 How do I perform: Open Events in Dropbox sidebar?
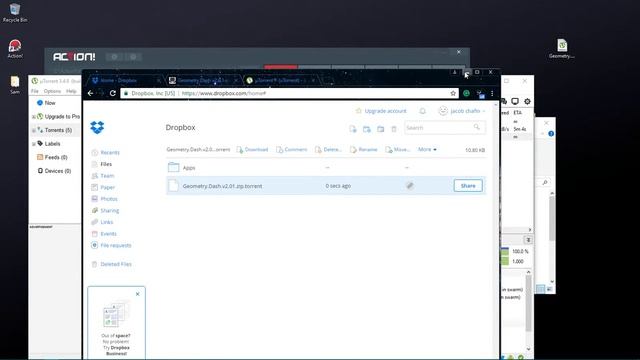(104, 234)
